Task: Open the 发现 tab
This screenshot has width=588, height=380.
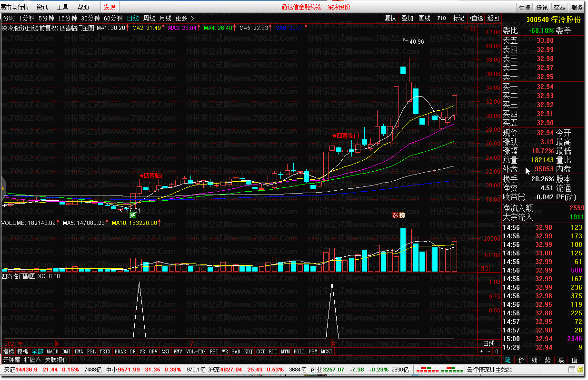Action: [110, 7]
